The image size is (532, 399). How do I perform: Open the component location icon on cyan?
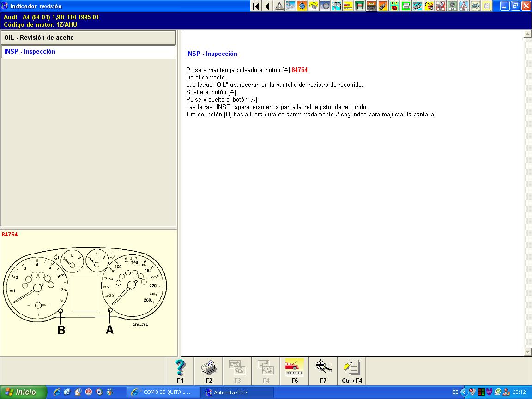coord(417,6)
